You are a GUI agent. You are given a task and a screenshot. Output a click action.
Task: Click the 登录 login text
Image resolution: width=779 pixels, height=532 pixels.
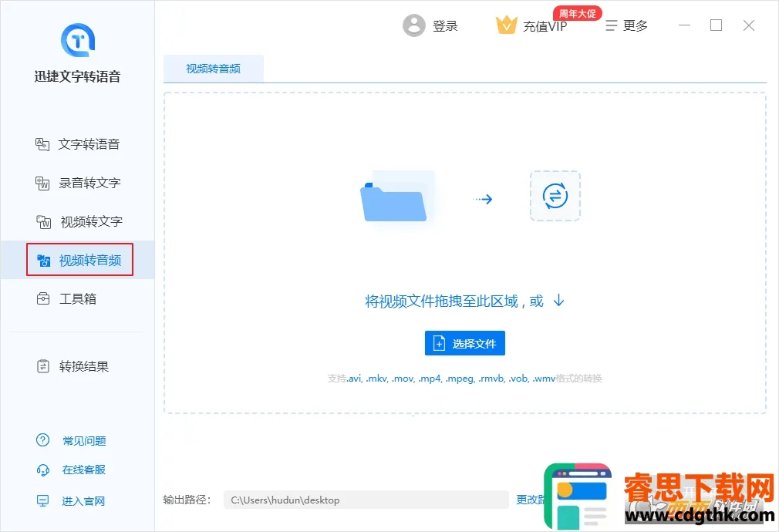click(x=445, y=25)
